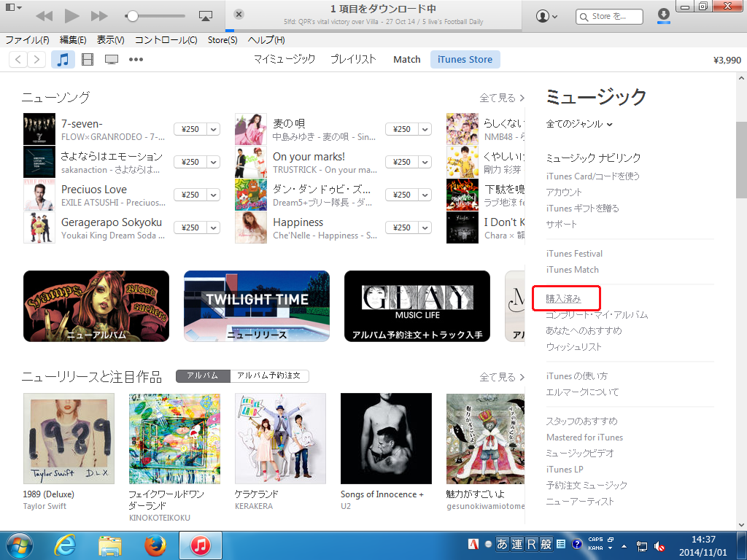Open the ファイル(F) menu

click(27, 40)
